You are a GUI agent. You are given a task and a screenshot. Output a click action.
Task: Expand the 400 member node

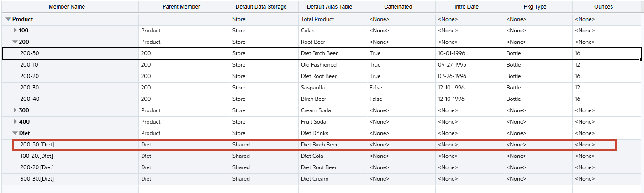15,122
